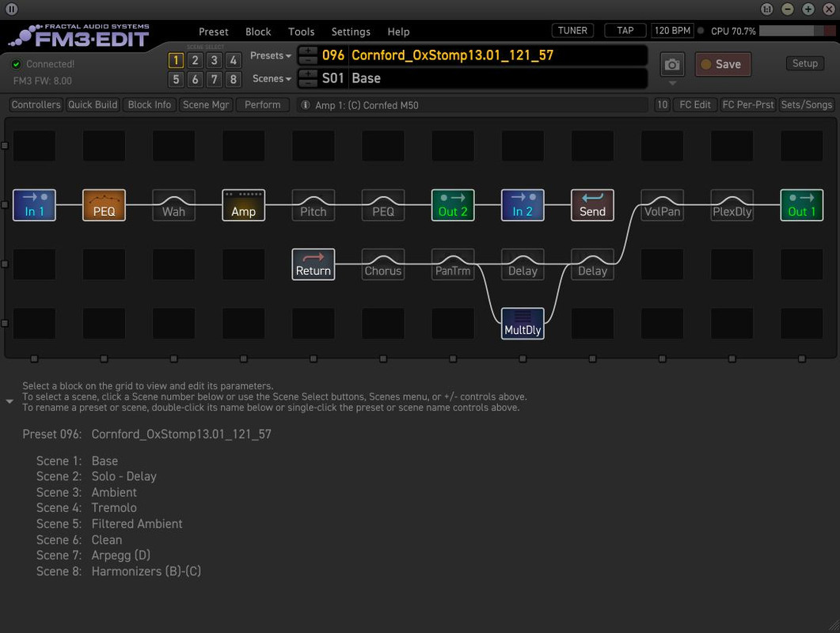
Task: Open the Scene Mgr
Action: coord(206,105)
